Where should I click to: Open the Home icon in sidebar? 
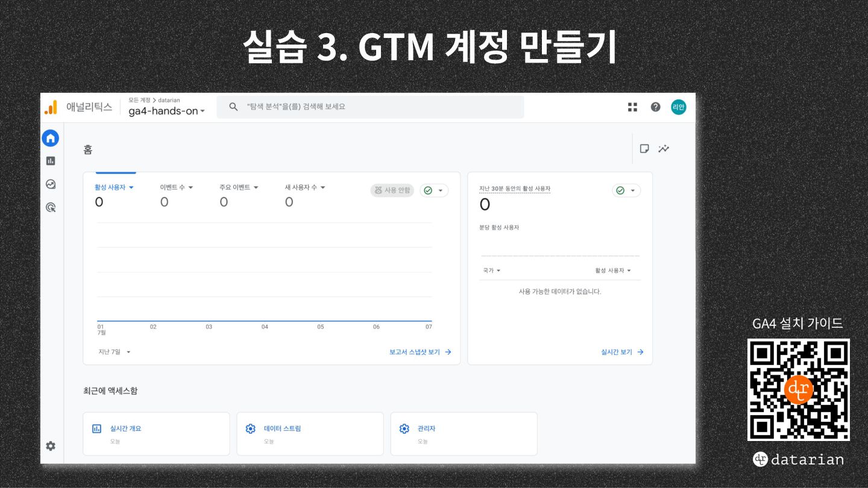pos(51,138)
